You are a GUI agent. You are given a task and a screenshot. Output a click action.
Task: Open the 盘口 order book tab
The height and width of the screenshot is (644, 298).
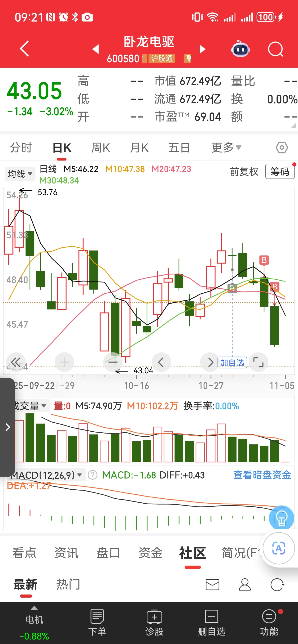pos(108,553)
